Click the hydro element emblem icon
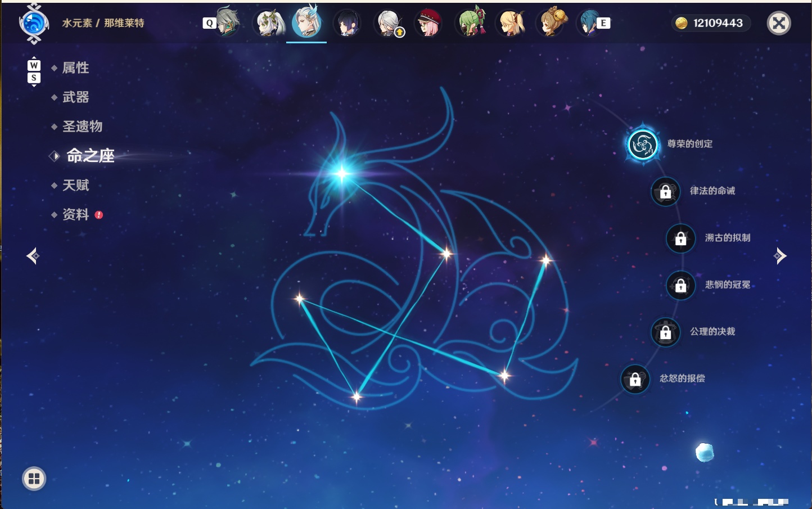 (34, 24)
